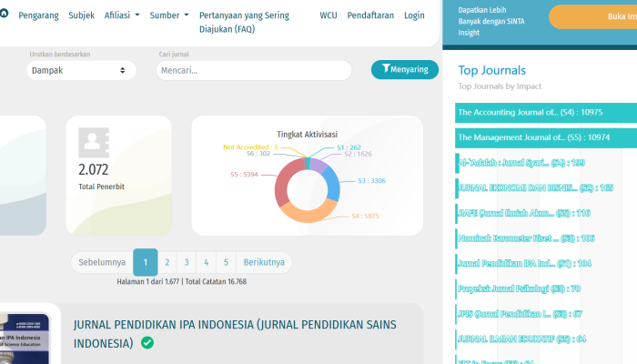Select the 'S5 : 5394' chart label

tap(244, 175)
